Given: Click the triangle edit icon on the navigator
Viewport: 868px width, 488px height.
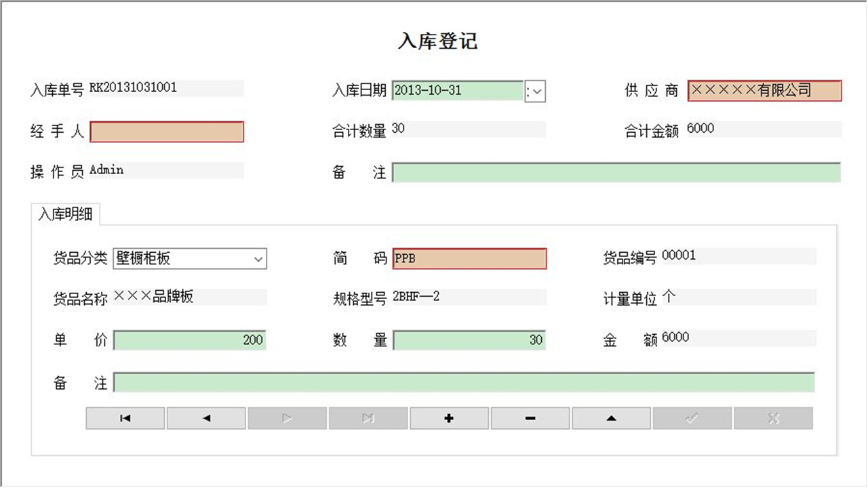Looking at the screenshot, I should click(611, 418).
